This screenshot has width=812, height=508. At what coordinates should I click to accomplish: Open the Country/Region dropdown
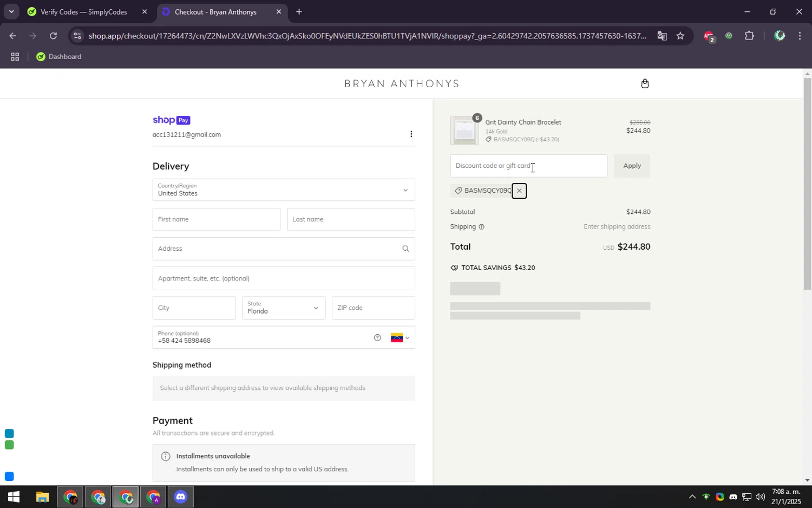coord(284,190)
